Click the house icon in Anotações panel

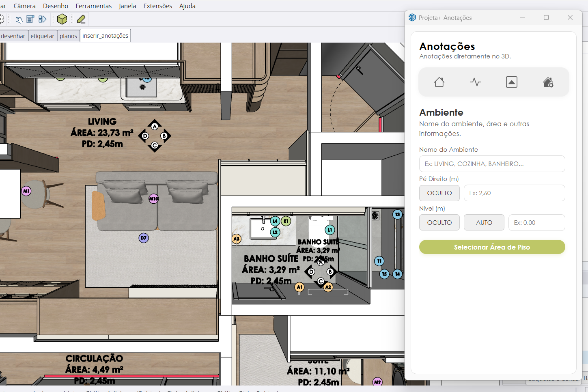439,82
